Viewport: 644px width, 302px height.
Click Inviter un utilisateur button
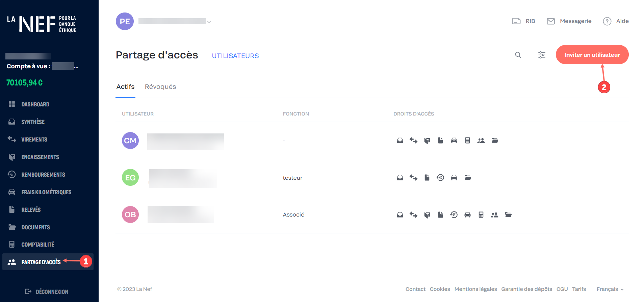point(592,55)
